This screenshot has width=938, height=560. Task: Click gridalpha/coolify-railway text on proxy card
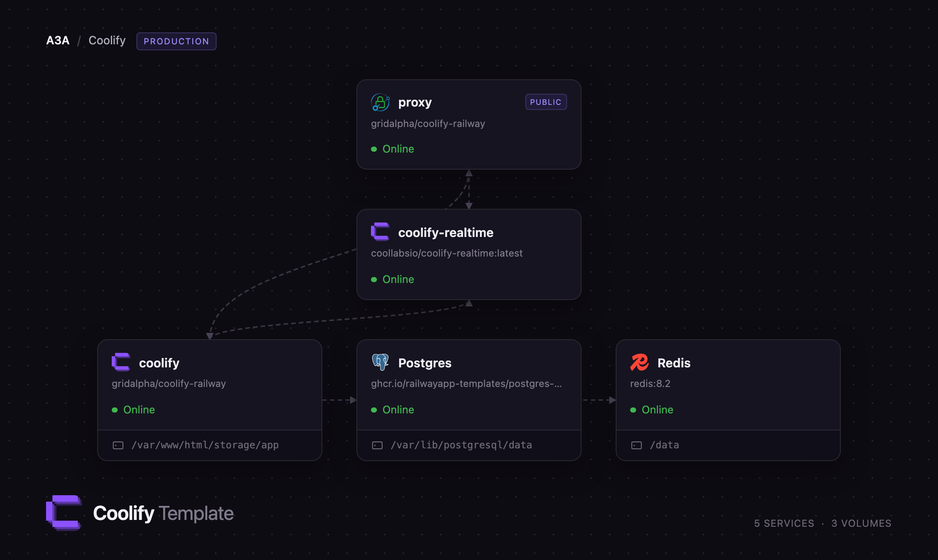(x=428, y=124)
